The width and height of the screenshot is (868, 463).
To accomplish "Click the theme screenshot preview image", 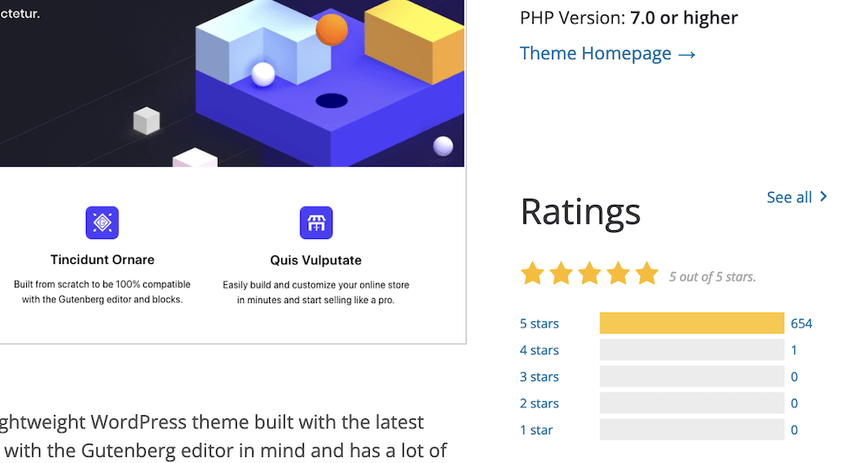I will point(232,172).
